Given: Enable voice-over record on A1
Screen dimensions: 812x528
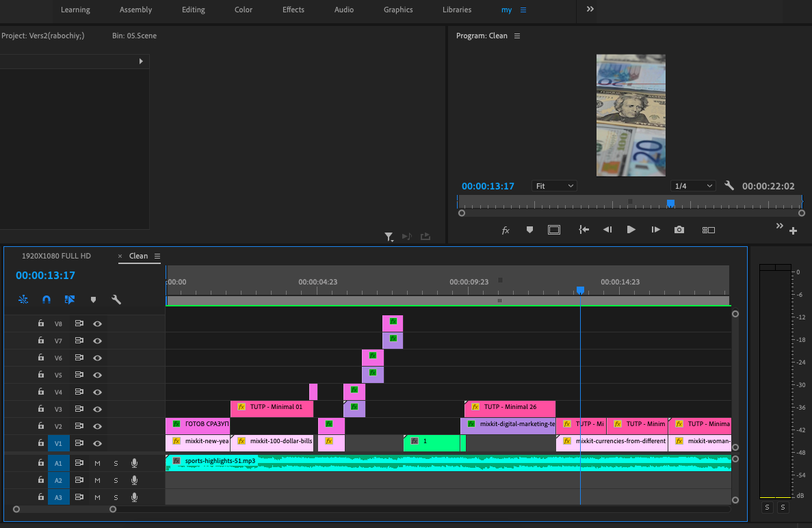Looking at the screenshot, I should 134,463.
